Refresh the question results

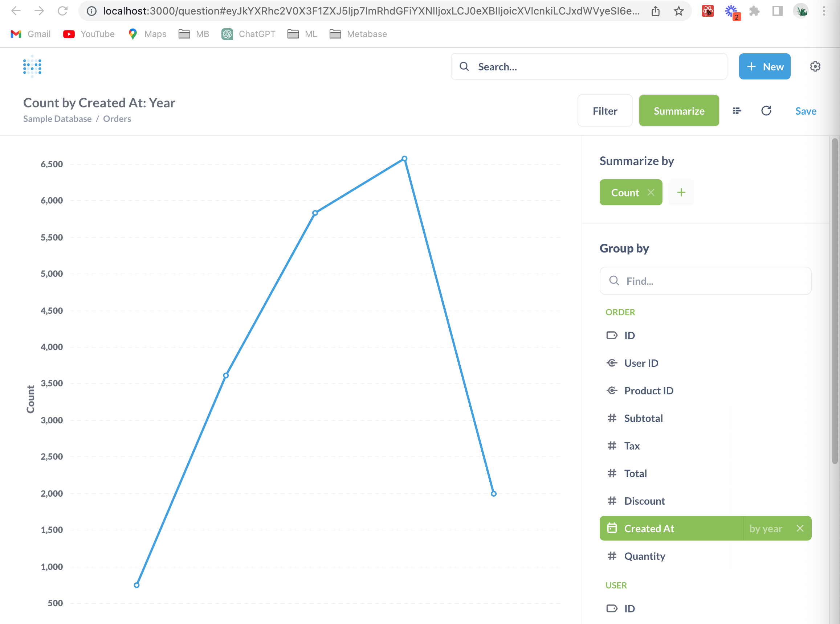click(x=766, y=111)
